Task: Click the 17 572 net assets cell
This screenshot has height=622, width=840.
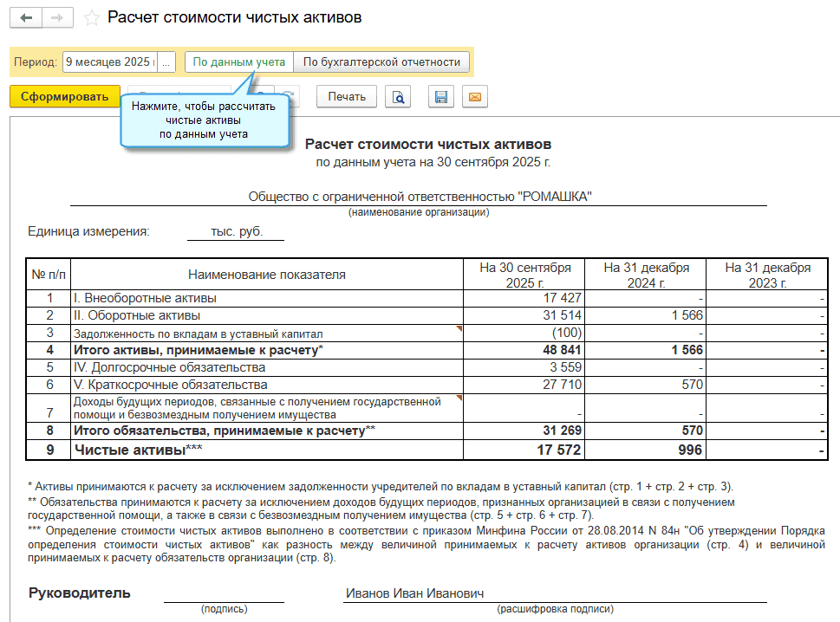Action: click(524, 450)
